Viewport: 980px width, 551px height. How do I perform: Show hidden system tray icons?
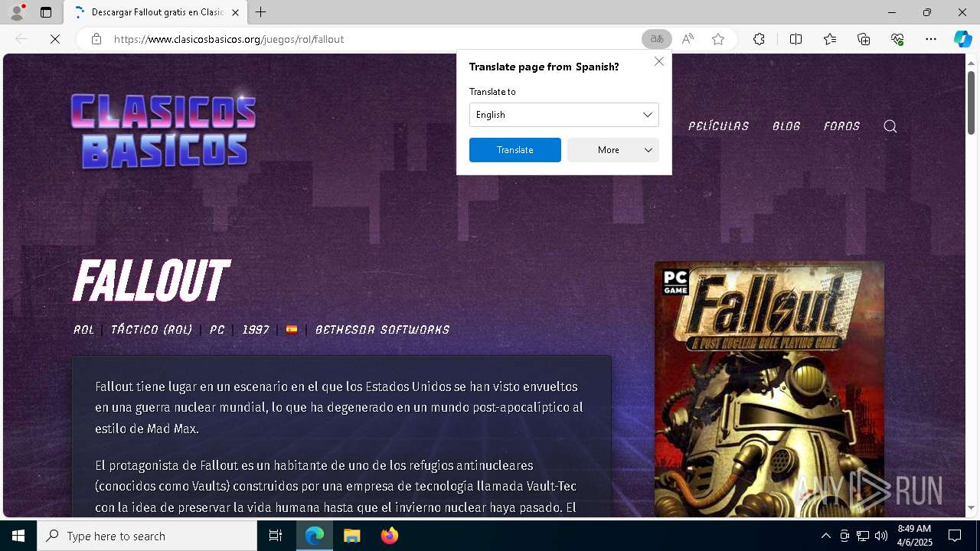click(x=825, y=536)
